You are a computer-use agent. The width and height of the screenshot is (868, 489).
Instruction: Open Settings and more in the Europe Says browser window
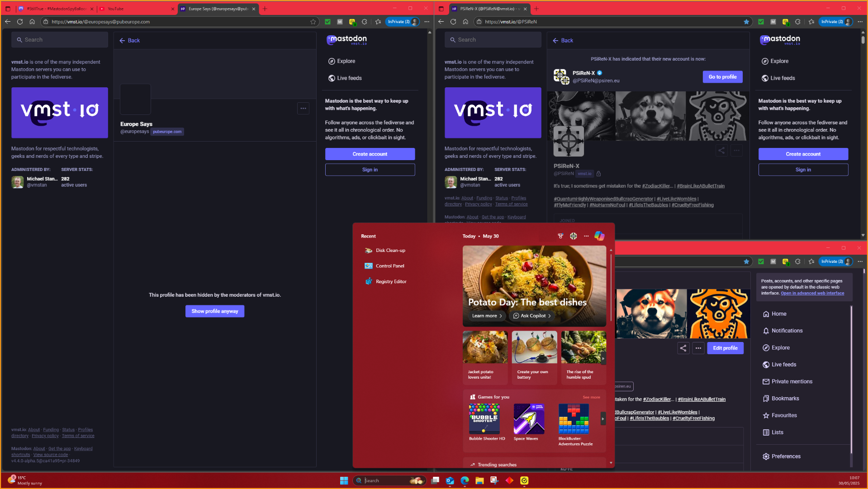427,22
